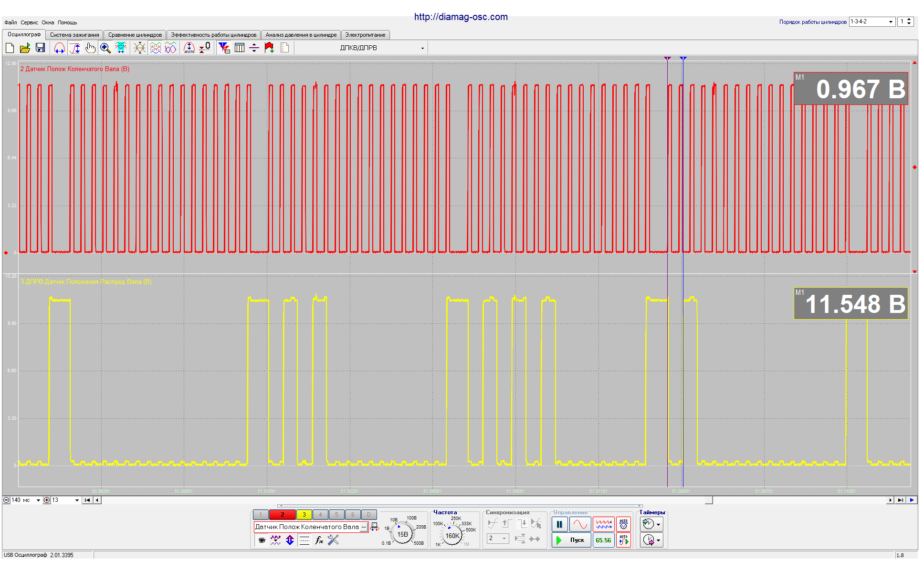The width and height of the screenshot is (924, 561).
Task: Add a marker with the red flag icon
Action: click(x=269, y=48)
